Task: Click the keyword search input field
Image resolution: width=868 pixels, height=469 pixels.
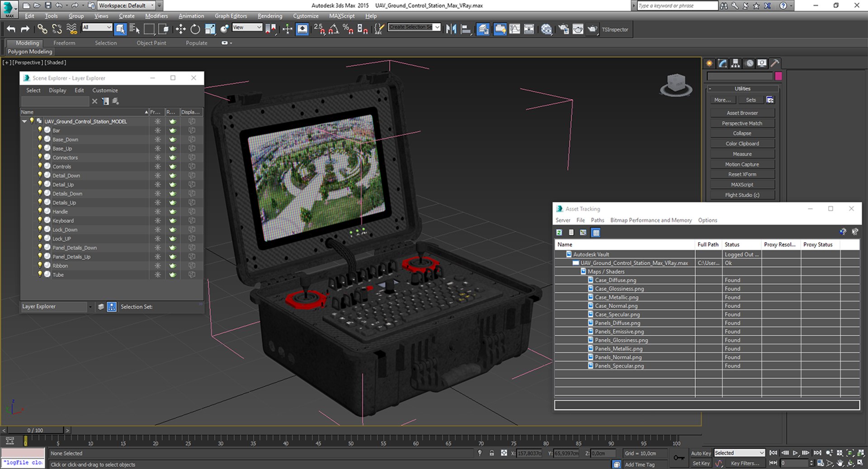Action: (x=677, y=5)
